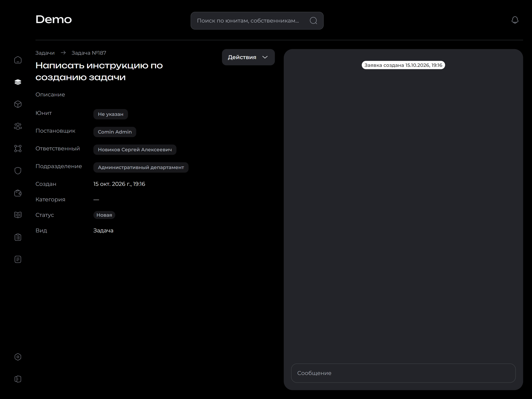Click the Постановщик label
The height and width of the screenshot is (399, 532).
pyautogui.click(x=55, y=131)
